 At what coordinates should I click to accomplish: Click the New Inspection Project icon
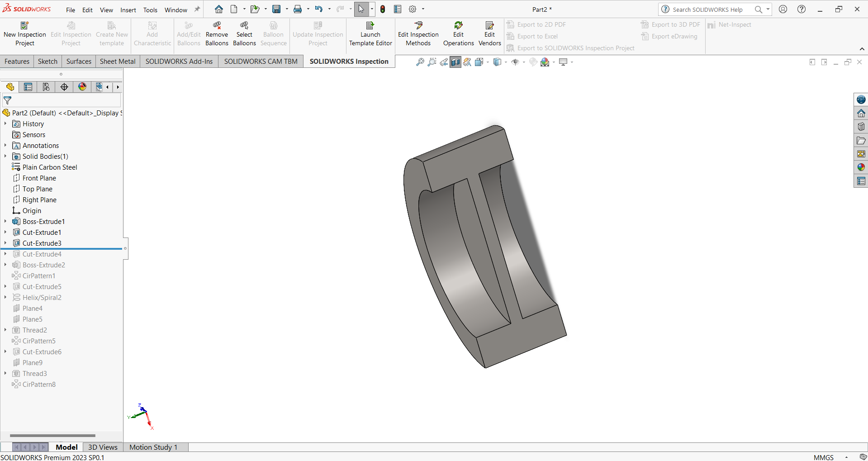(x=24, y=26)
